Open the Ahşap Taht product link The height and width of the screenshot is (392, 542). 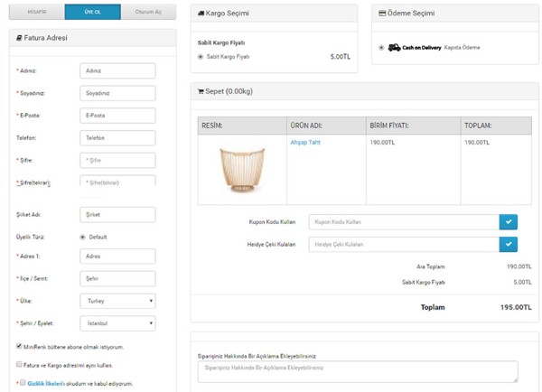click(305, 143)
